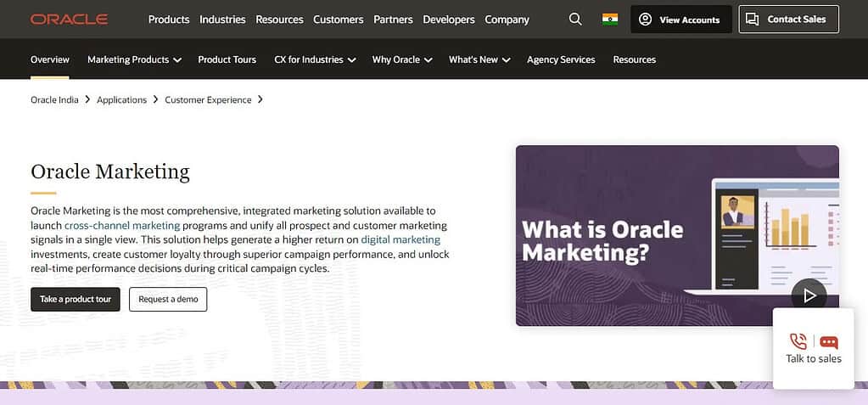Expand the What's New dropdown

tap(479, 59)
